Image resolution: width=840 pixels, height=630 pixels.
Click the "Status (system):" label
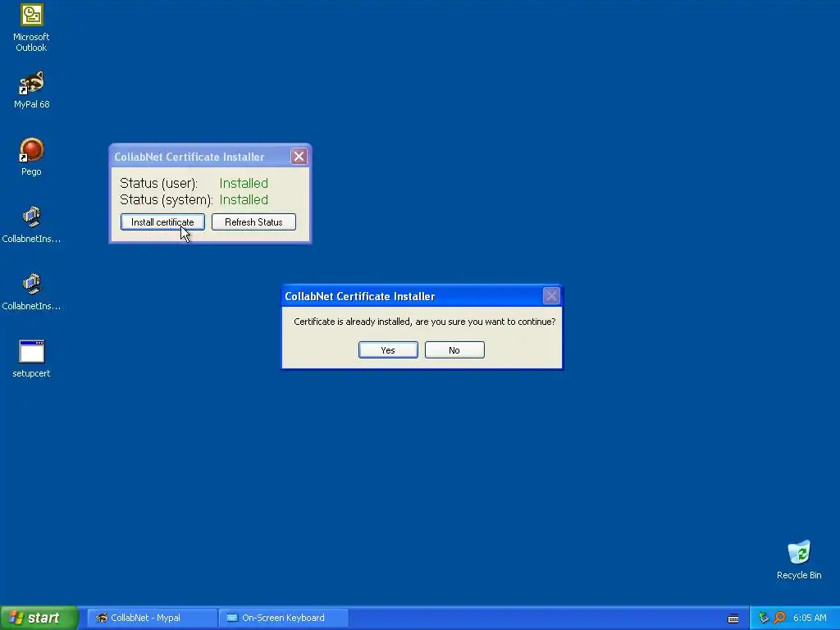[166, 200]
